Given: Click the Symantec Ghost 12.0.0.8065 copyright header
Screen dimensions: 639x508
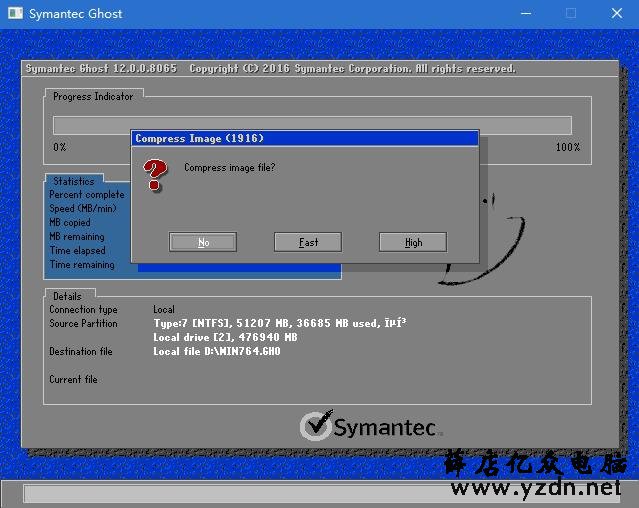Looking at the screenshot, I should 271,68.
